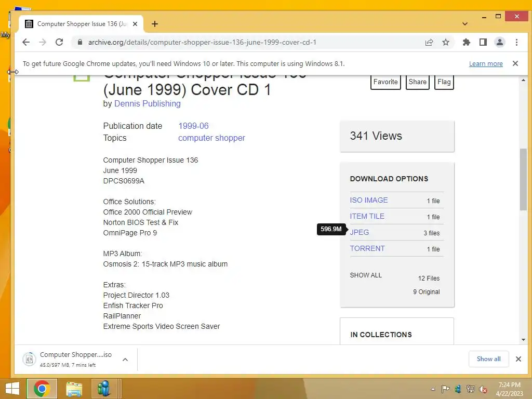
Task: Click the 1999-06 publication date link
Action: tap(193, 126)
